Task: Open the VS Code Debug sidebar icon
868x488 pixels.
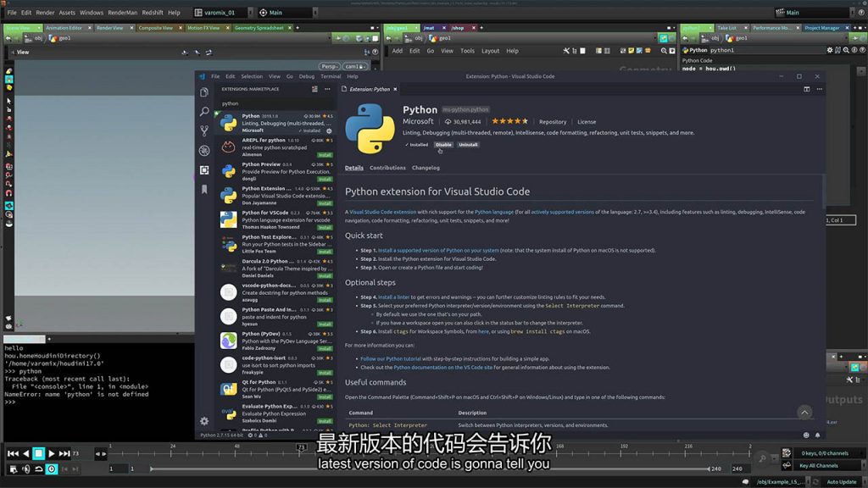Action: [204, 151]
